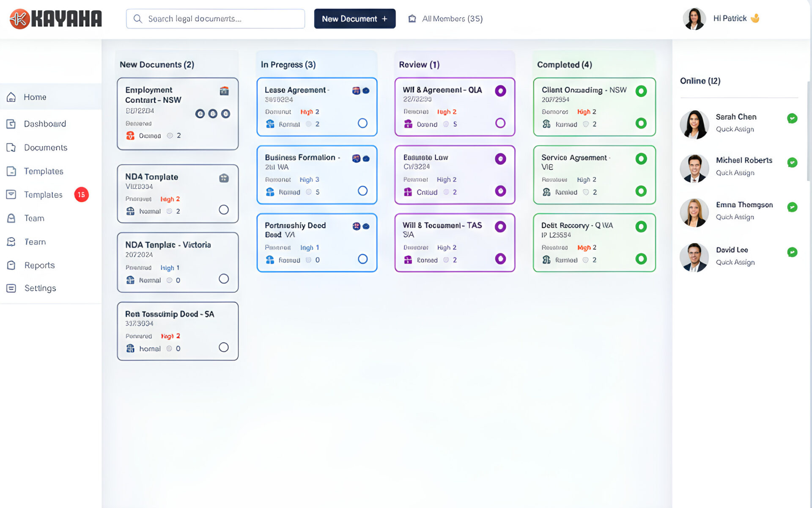Toggle the circle on Lease Agreement card
This screenshot has width=812, height=508.
coord(362,123)
